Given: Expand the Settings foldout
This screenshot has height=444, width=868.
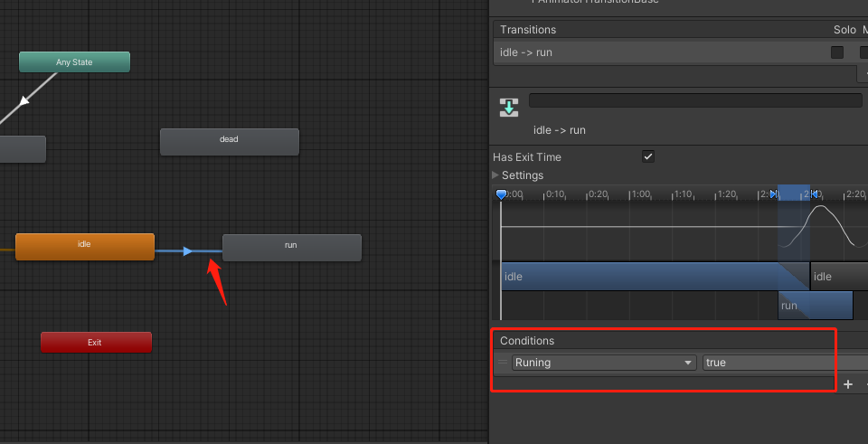Looking at the screenshot, I should (x=495, y=175).
